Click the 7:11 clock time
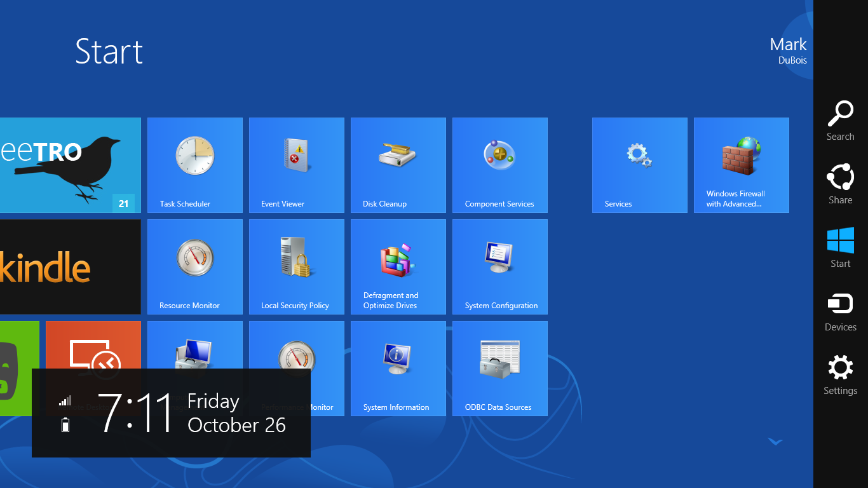The image size is (868, 488). point(136,413)
